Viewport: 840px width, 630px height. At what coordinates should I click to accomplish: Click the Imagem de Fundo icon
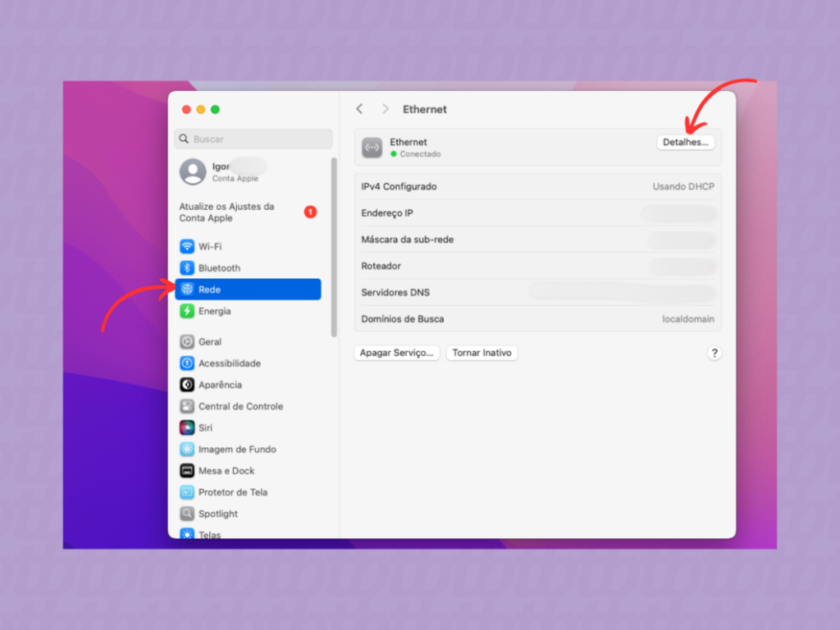[x=187, y=449]
